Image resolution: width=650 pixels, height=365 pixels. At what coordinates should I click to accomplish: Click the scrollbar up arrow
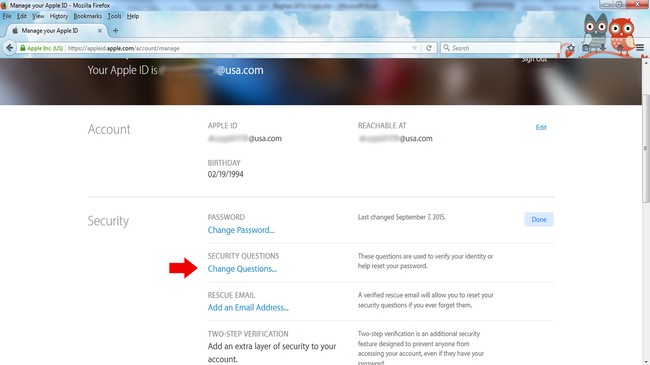(x=646, y=62)
